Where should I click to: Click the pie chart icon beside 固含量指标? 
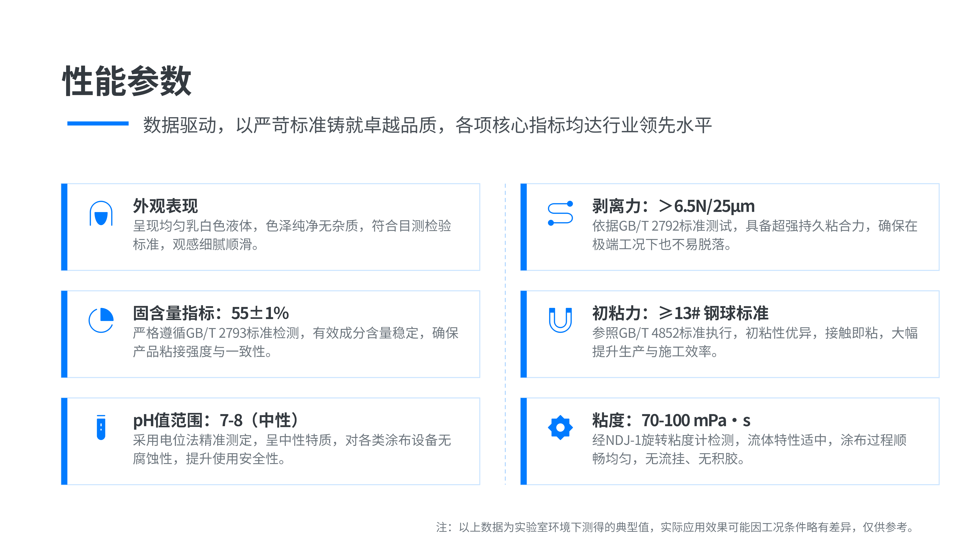(101, 320)
